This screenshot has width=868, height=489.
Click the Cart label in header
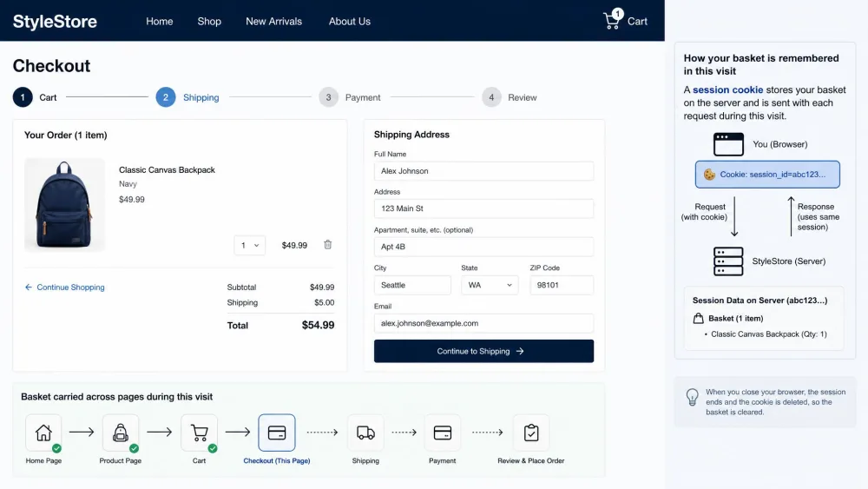click(x=637, y=21)
